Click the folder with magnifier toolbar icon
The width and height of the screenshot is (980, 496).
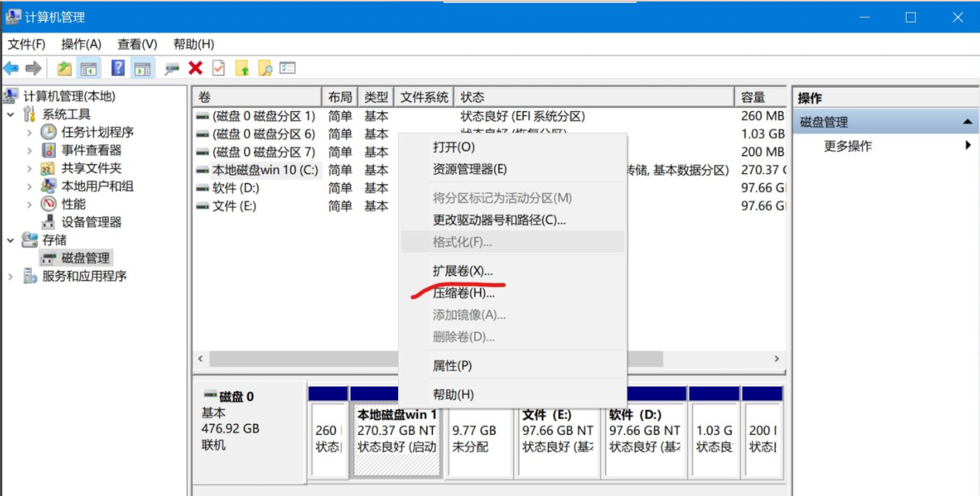point(265,69)
